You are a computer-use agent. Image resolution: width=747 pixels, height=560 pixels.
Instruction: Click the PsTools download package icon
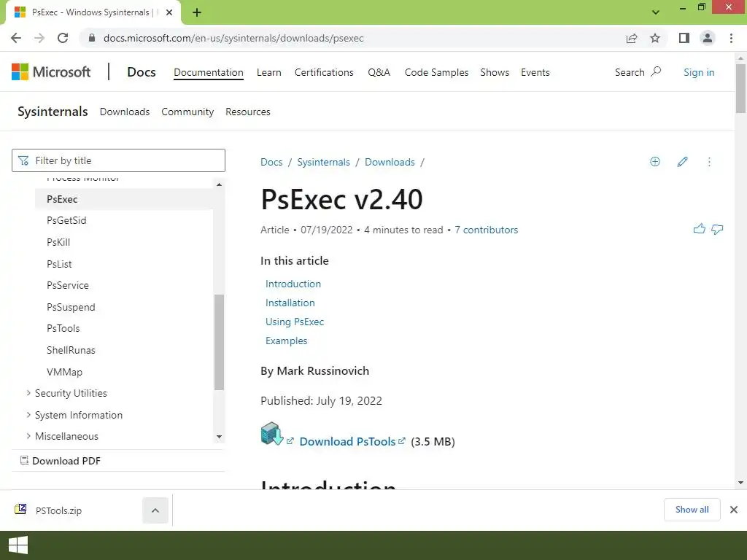pos(272,433)
